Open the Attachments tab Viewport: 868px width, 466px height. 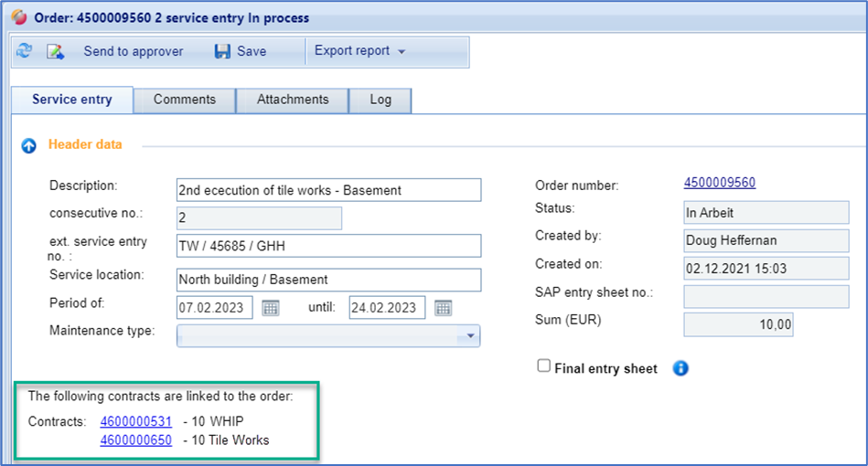pos(292,100)
